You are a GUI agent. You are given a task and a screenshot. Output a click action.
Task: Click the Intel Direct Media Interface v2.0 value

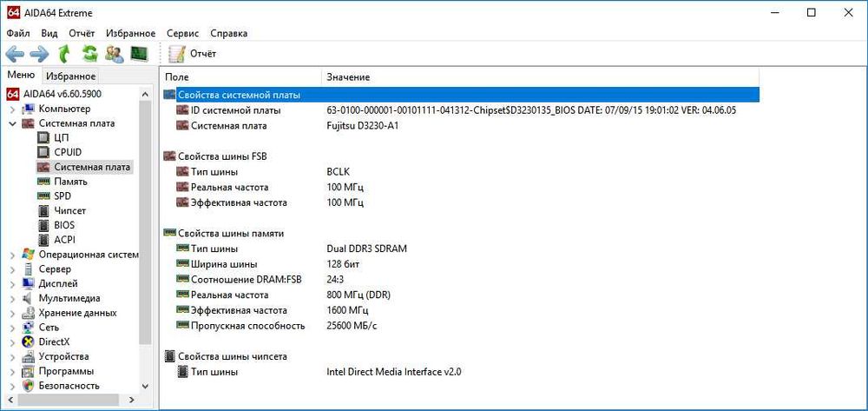coord(394,372)
